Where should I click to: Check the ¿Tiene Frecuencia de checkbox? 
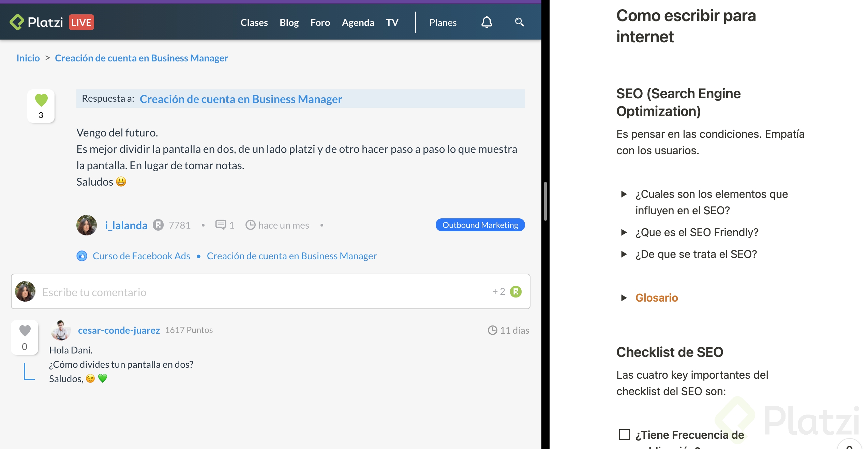click(624, 435)
